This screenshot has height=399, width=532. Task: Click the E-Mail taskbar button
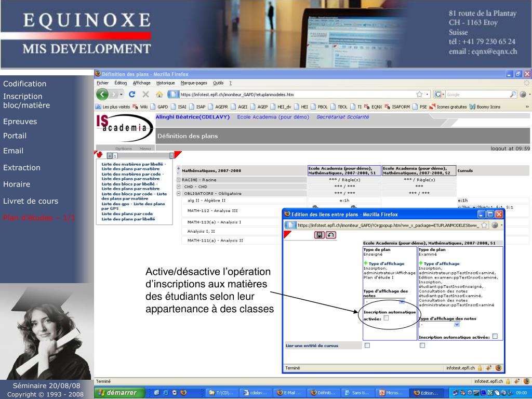289,393
